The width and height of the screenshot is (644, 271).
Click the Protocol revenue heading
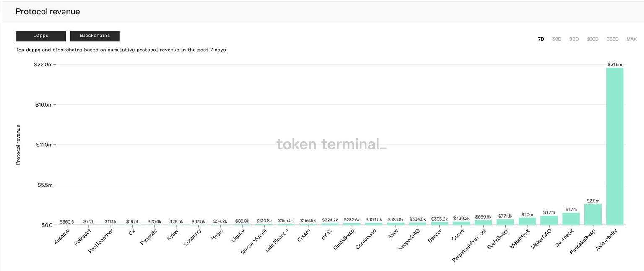click(48, 12)
